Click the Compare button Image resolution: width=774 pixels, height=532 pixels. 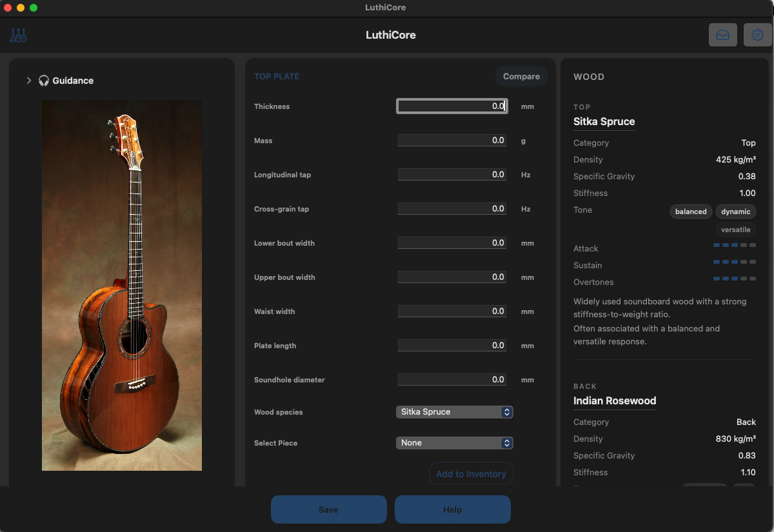tap(521, 76)
